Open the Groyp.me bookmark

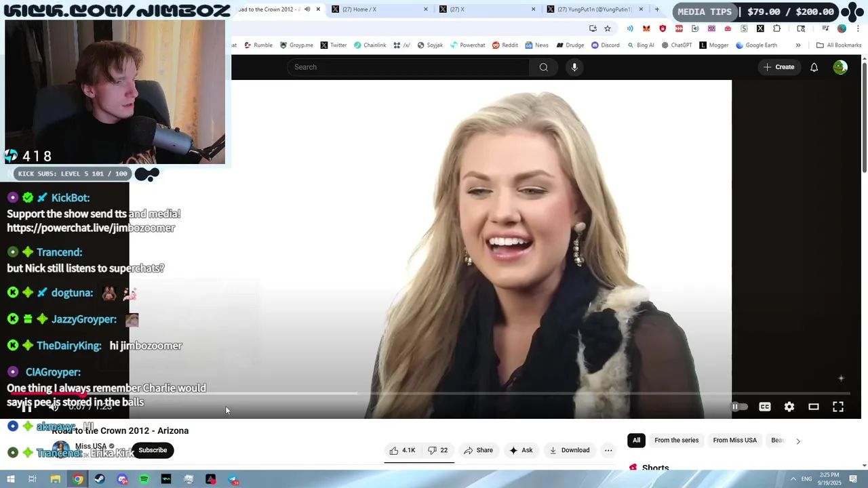[296, 45]
